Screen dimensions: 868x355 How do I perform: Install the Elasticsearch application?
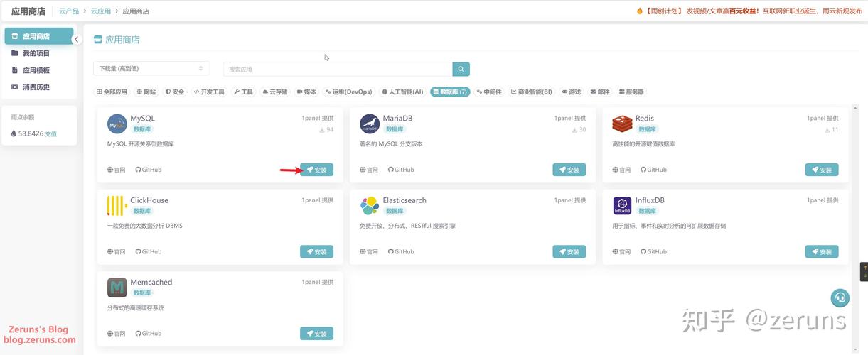[x=569, y=251]
